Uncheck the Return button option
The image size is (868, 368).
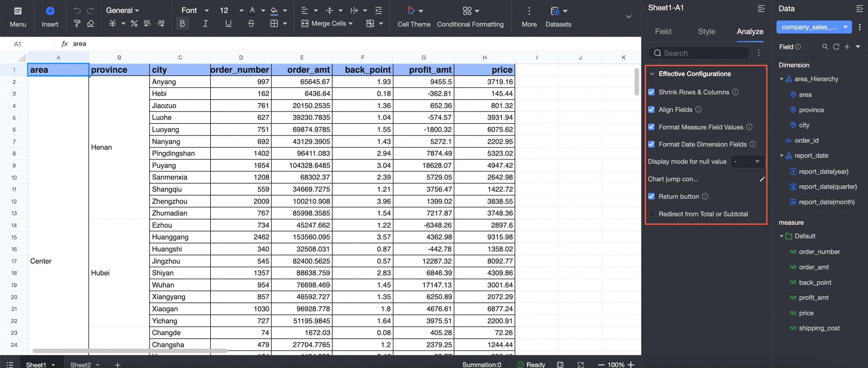tap(651, 196)
